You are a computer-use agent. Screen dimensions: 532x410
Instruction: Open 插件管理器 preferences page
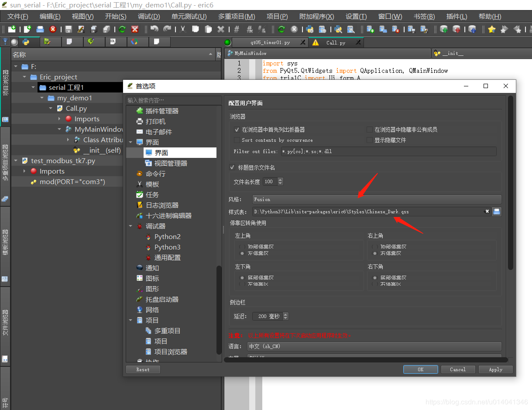pyautogui.click(x=162, y=111)
